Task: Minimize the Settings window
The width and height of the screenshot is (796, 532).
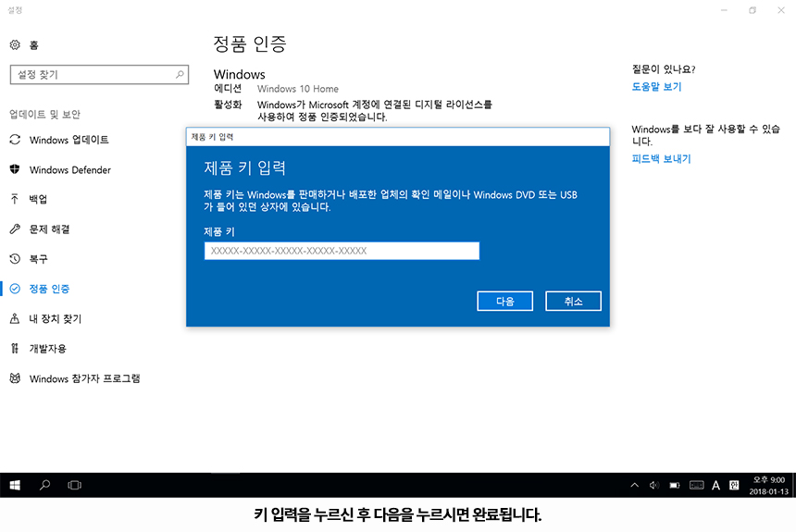Action: coord(725,10)
